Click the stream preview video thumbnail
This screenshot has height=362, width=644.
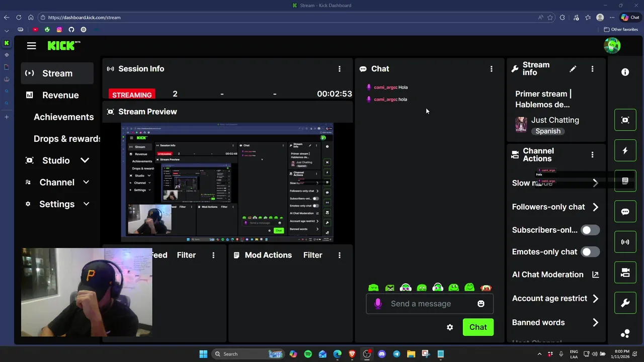tap(227, 183)
